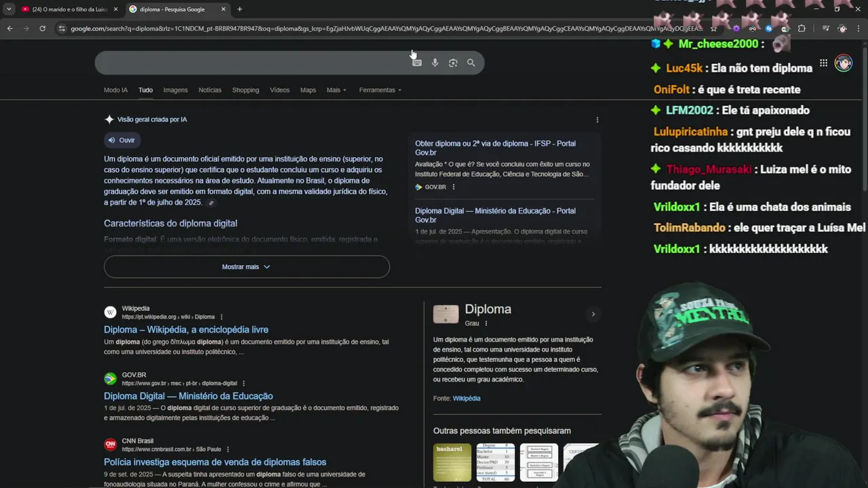Screen dimensions: 868x488
Task: Open the browser extensions puzzle icon
Action: pos(802,28)
